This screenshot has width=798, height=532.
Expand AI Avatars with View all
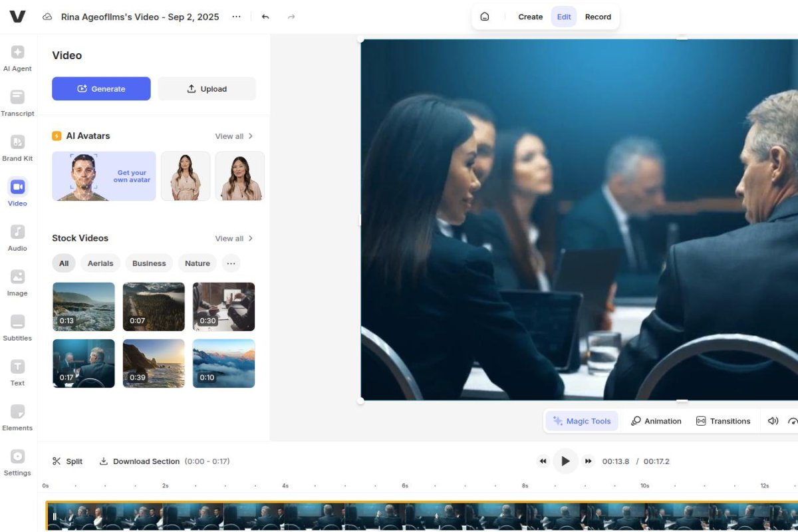(x=229, y=136)
